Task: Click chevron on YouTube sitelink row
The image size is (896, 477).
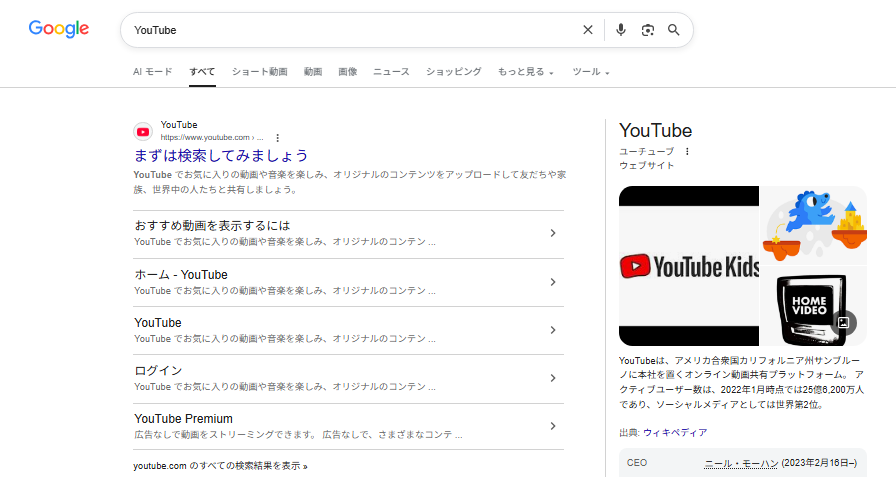Action: pos(553,330)
